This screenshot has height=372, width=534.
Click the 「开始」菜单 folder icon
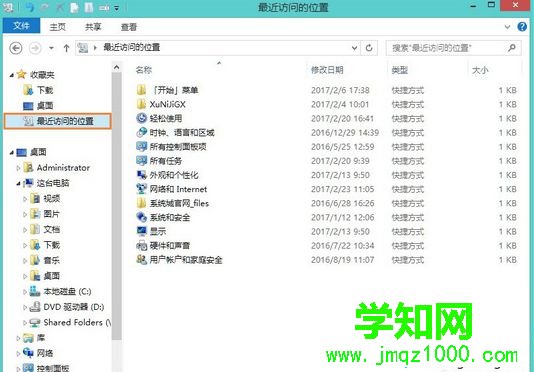(x=141, y=90)
